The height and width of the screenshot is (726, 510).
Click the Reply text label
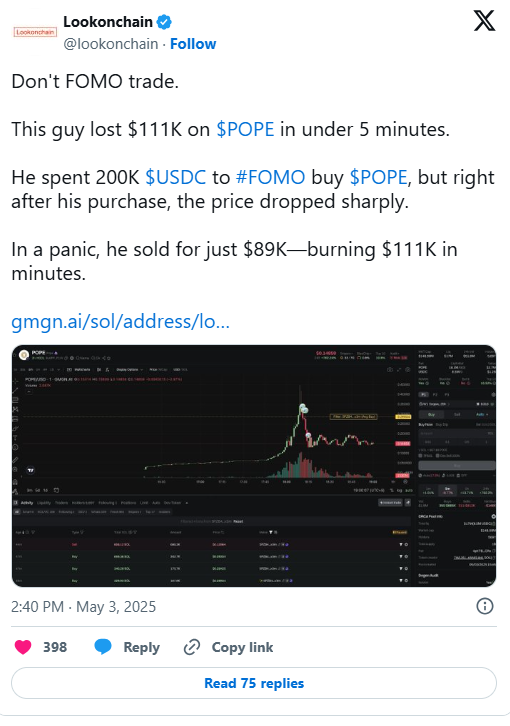(x=141, y=647)
